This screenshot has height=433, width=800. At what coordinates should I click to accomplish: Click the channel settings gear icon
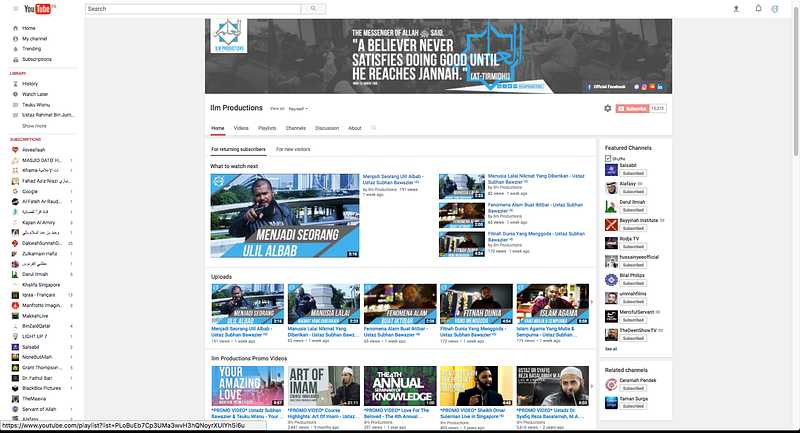[607, 108]
